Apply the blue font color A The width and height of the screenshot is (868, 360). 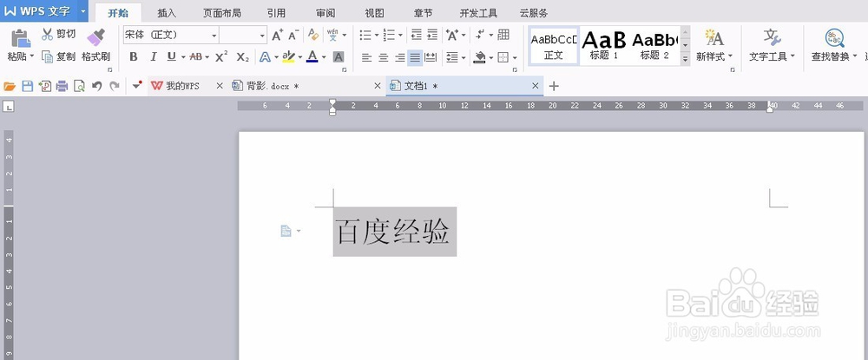[312, 56]
